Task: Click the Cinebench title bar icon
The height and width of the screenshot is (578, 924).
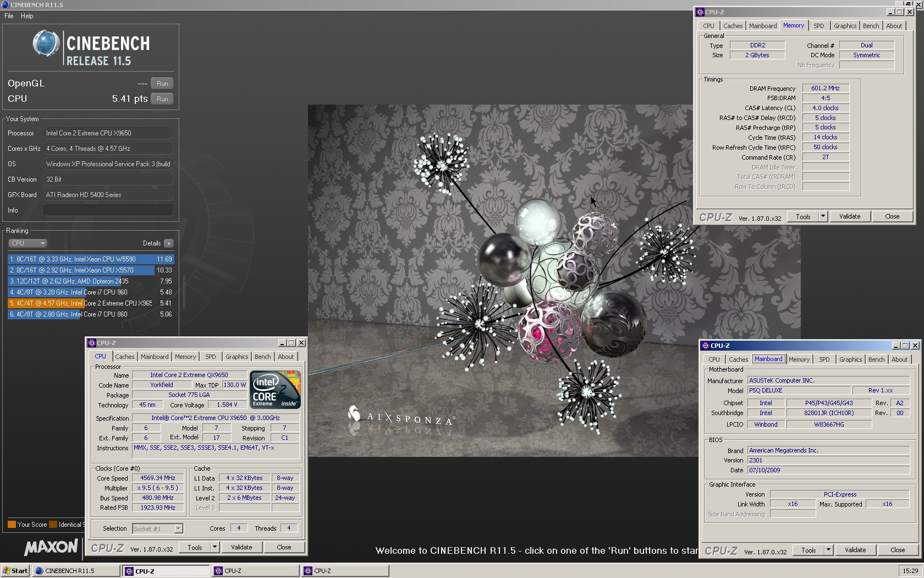Action: 5,5
